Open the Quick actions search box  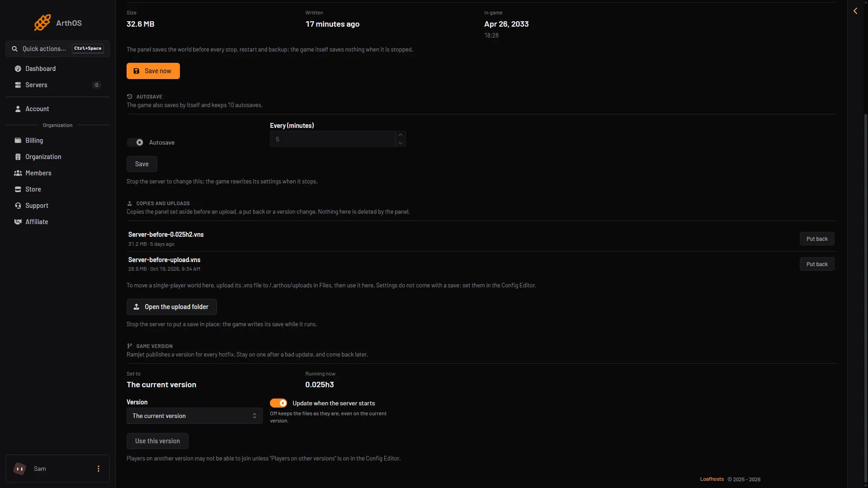pyautogui.click(x=57, y=49)
